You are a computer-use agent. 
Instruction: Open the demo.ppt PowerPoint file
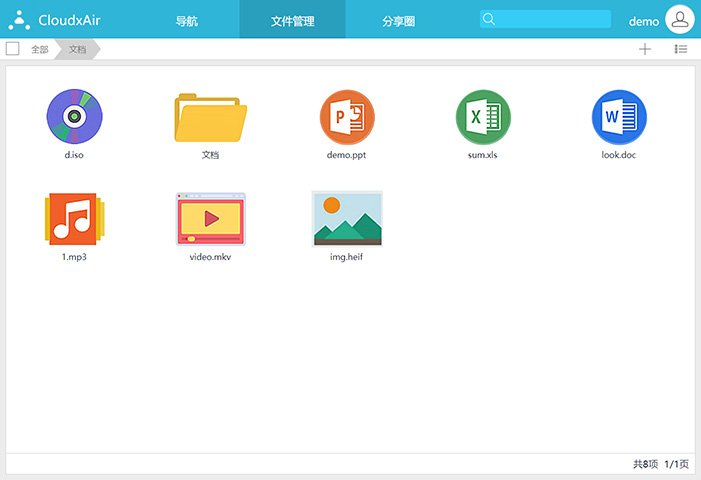coord(347,117)
